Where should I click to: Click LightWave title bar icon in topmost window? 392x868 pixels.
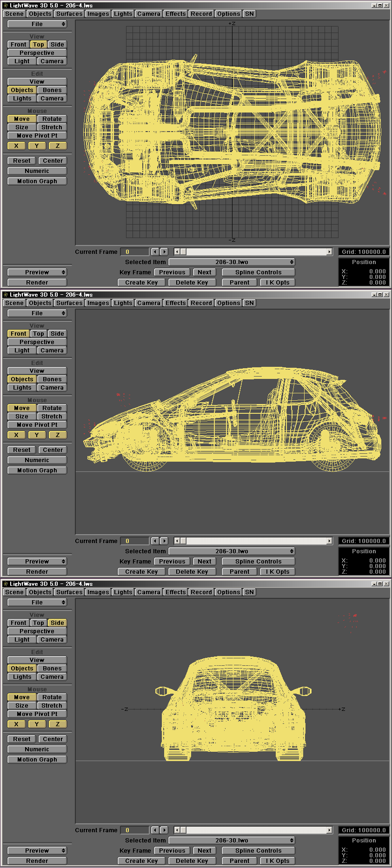click(x=6, y=6)
